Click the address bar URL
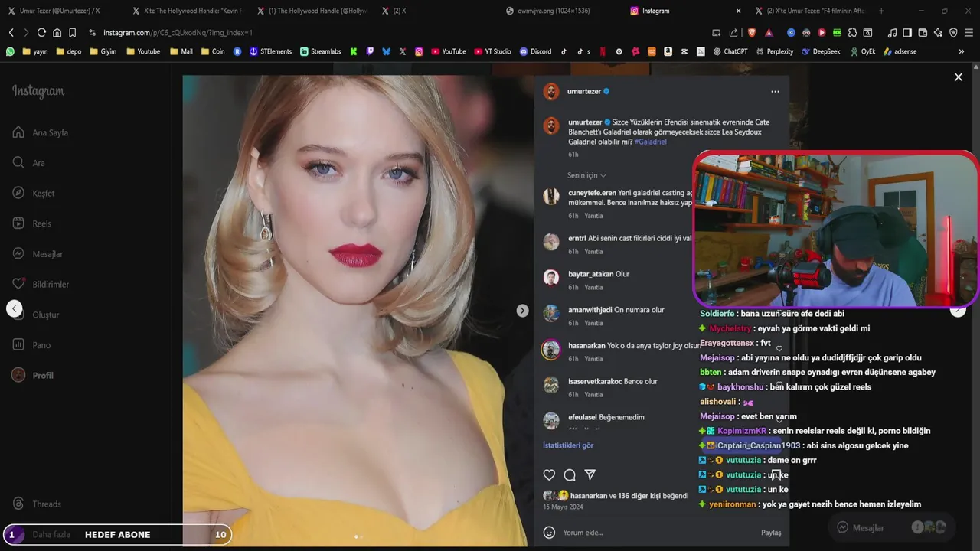 pos(178,33)
